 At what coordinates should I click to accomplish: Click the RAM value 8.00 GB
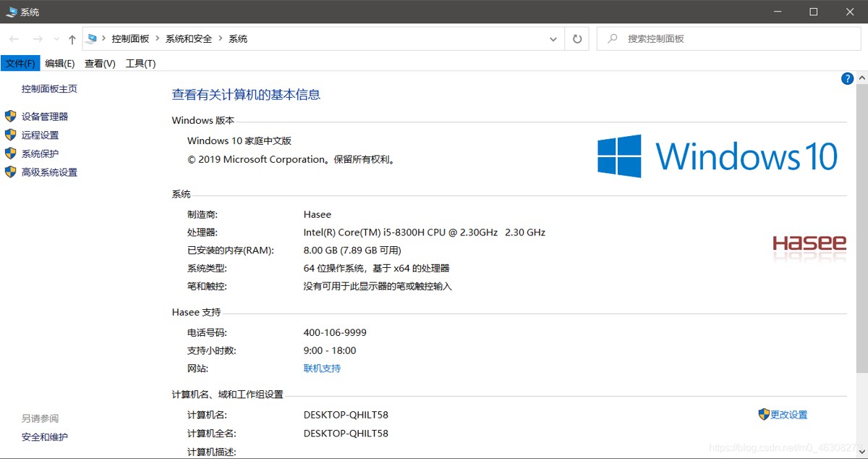[x=352, y=250]
